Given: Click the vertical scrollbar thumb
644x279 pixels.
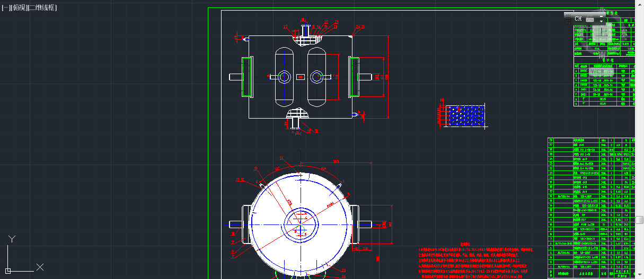Looking at the screenshot, I should [x=640, y=220].
